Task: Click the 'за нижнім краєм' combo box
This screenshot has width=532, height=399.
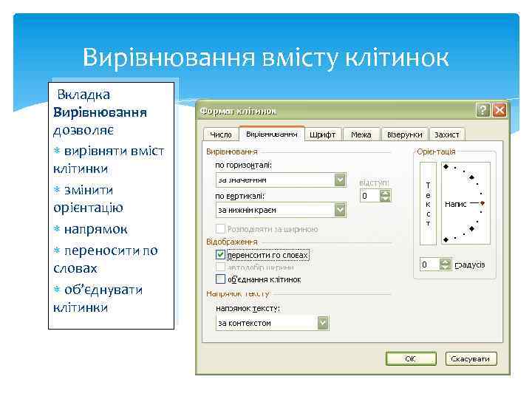Action: (x=281, y=210)
